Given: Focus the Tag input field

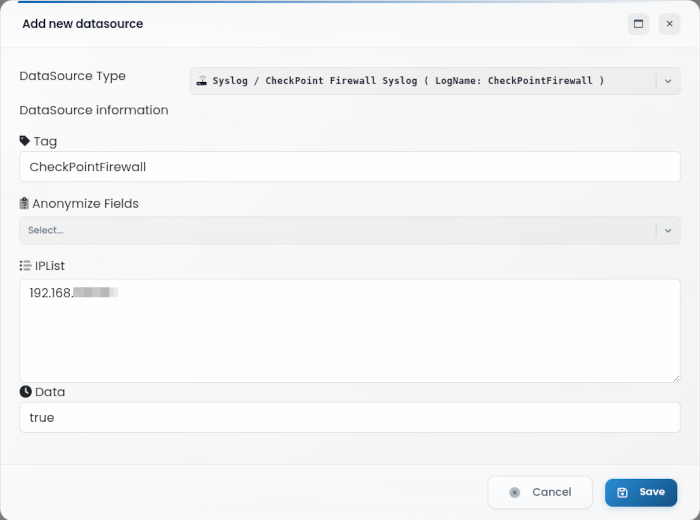Looking at the screenshot, I should point(350,166).
